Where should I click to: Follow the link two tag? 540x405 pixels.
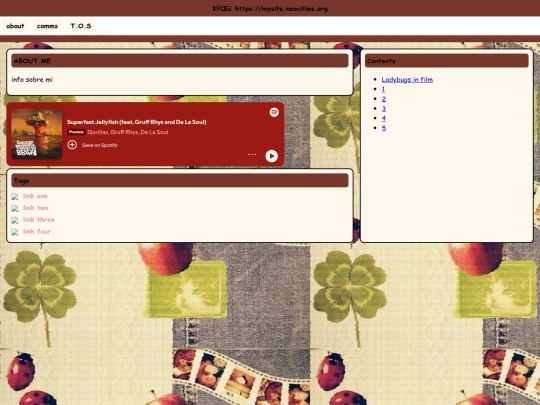tap(35, 208)
